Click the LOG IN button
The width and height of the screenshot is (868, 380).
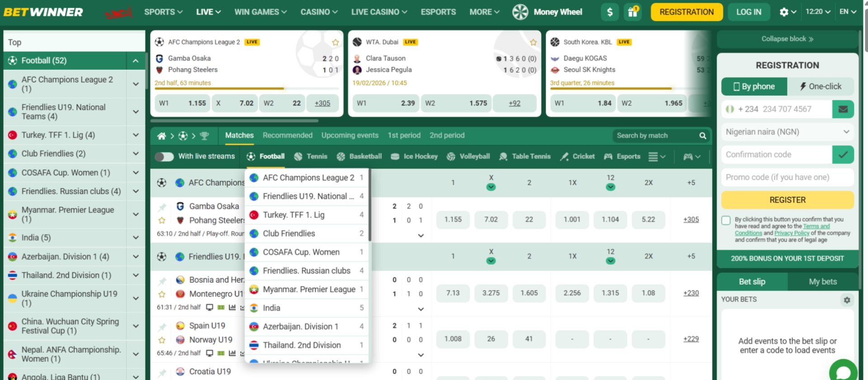pos(749,12)
